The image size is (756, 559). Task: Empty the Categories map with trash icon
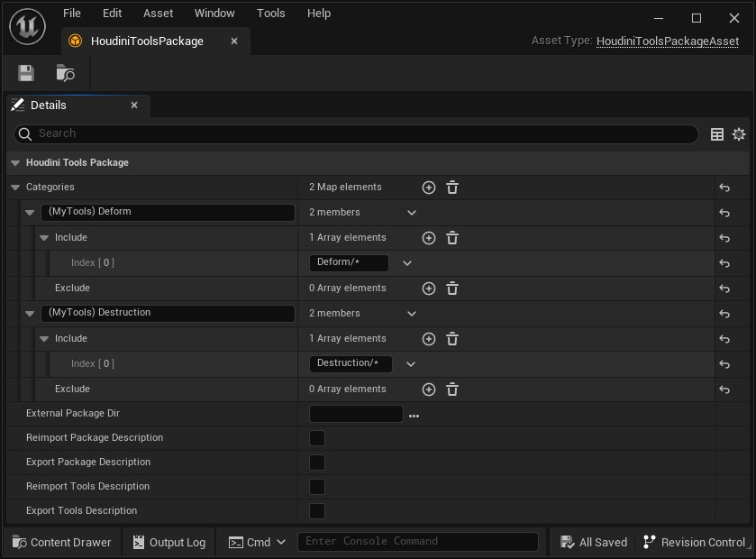(452, 188)
